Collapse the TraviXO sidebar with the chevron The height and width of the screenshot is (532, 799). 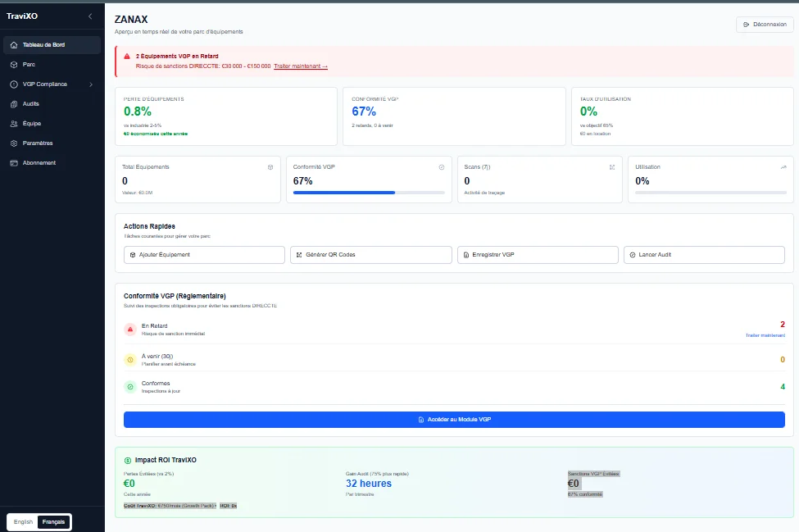pyautogui.click(x=91, y=16)
